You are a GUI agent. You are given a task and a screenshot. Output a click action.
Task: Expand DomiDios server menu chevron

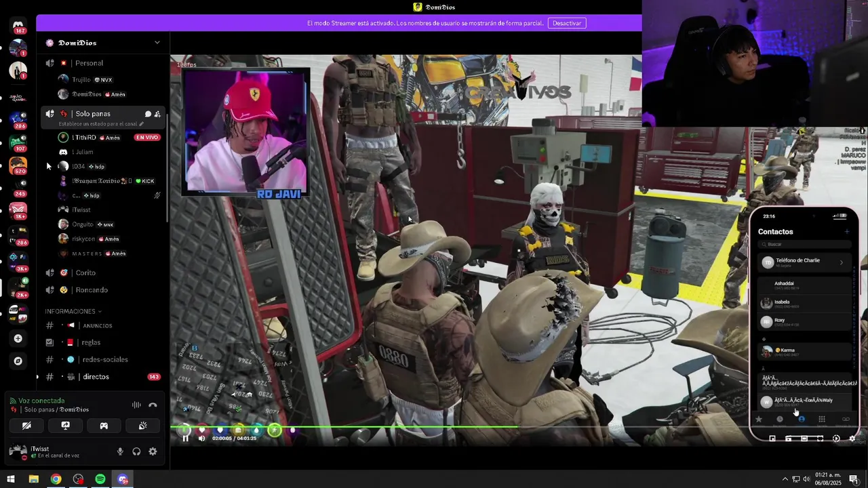pos(157,43)
